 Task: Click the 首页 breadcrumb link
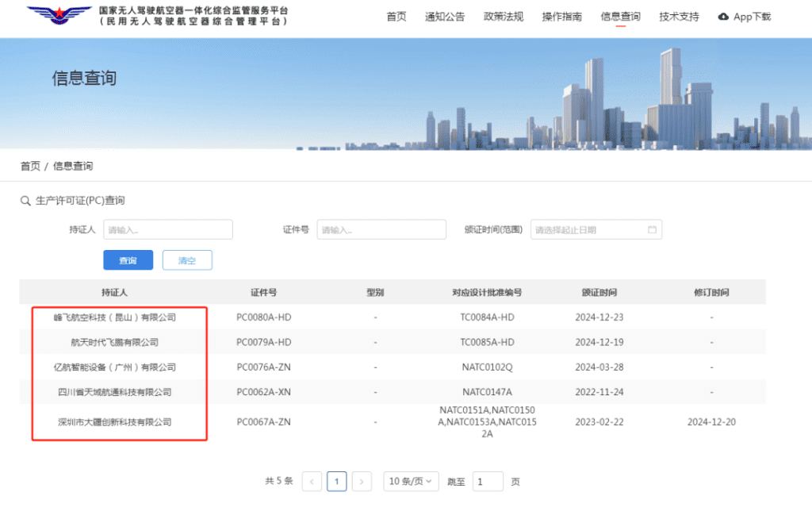(x=30, y=166)
